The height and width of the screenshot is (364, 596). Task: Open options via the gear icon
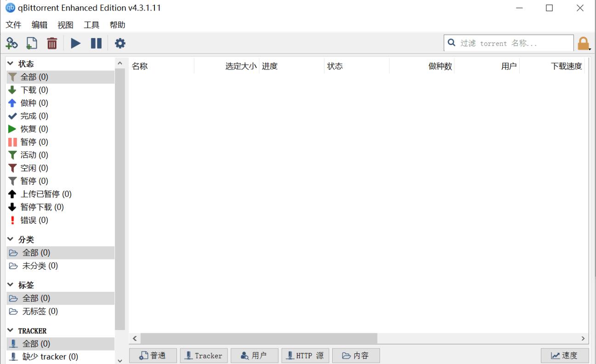pos(120,43)
